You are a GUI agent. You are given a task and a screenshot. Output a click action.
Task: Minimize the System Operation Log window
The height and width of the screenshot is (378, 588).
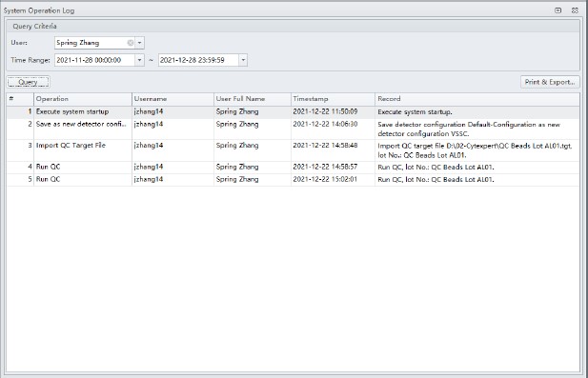coord(558,10)
